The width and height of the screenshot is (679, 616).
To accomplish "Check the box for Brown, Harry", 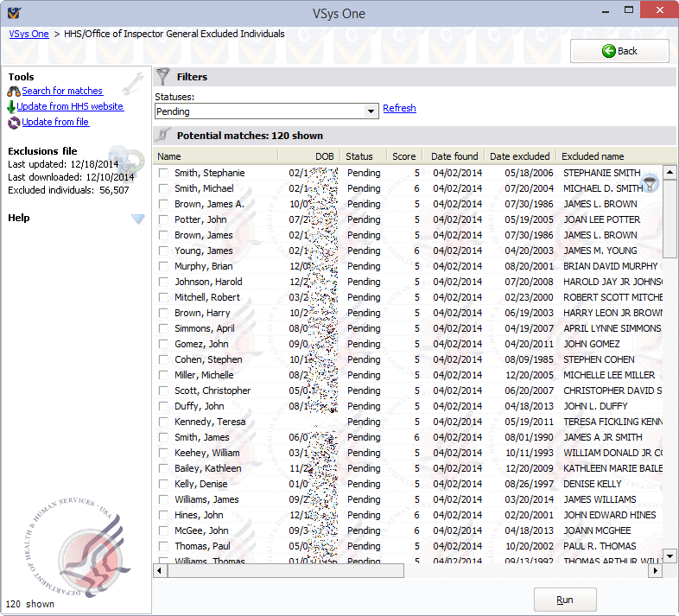I will pos(163,314).
